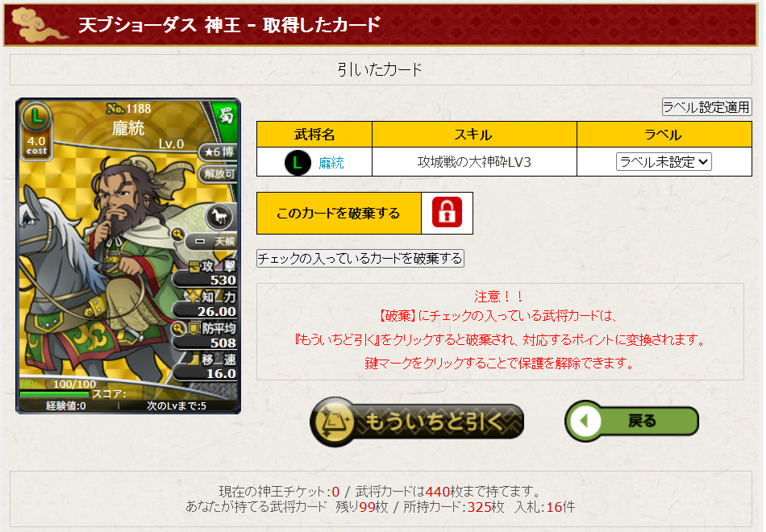Click the magnifier icon beside 天候
This screenshot has width=766, height=532.
tap(178, 235)
